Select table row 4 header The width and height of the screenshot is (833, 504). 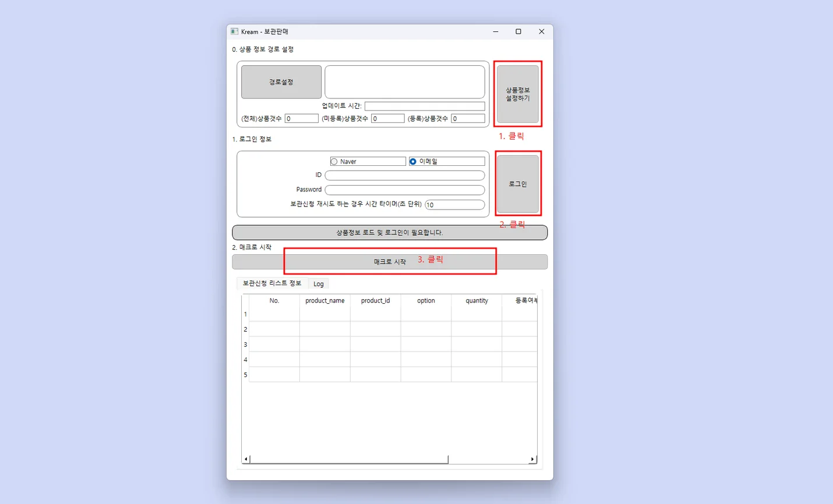click(245, 360)
